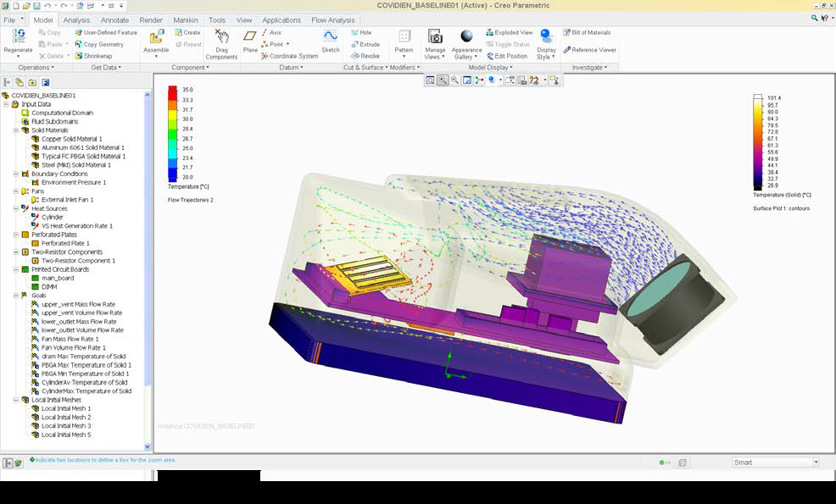Toggle Exploded View for the model

(x=509, y=32)
